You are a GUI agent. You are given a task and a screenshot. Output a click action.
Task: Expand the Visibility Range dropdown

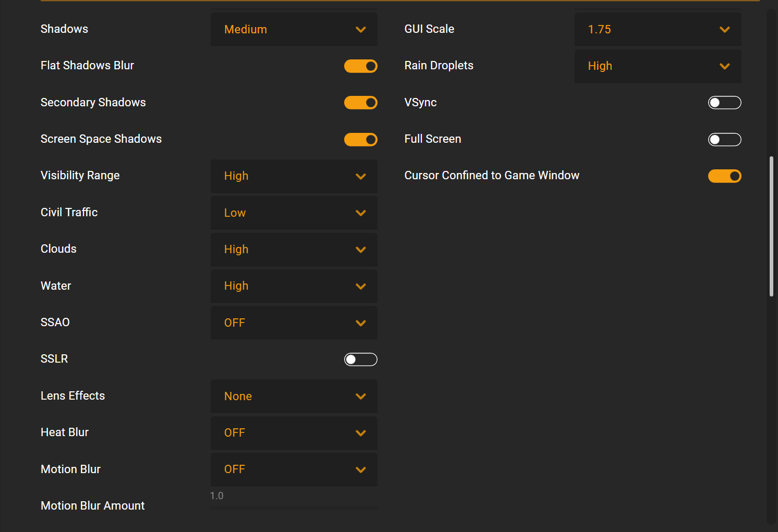294,176
